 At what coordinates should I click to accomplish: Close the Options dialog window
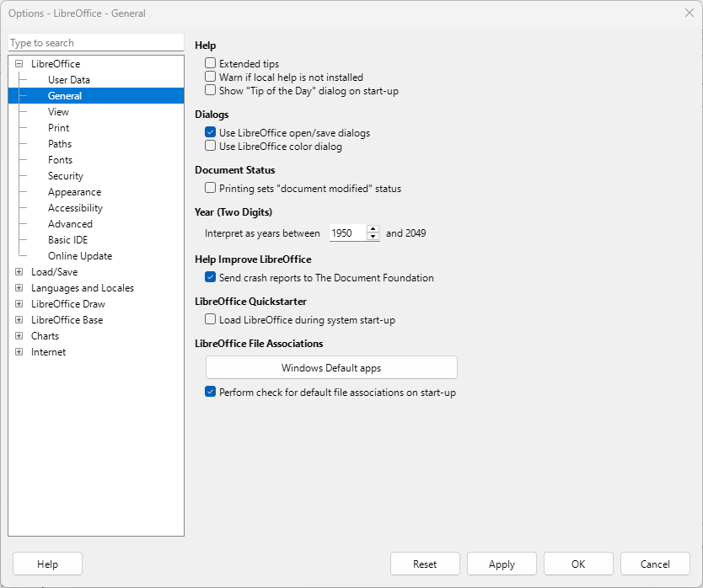(x=690, y=13)
